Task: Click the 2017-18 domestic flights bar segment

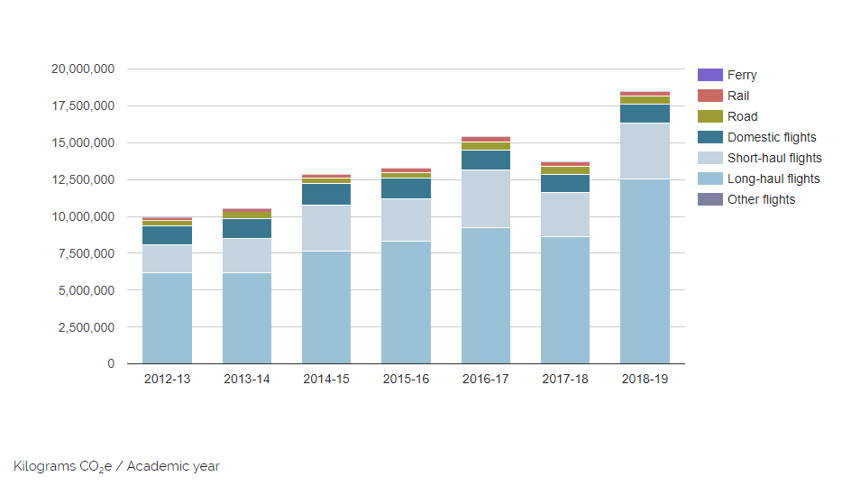Action: coord(565,183)
